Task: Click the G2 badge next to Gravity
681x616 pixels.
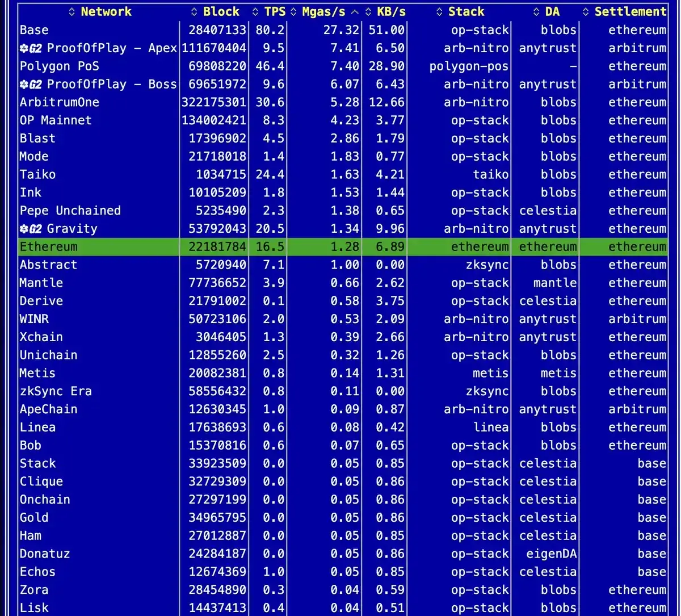Action: 31,229
